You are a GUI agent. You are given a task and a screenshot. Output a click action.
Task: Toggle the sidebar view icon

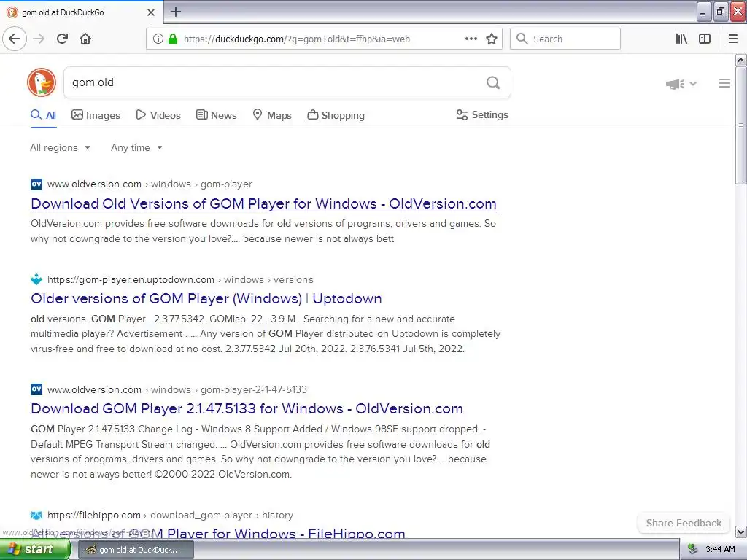[x=705, y=39]
